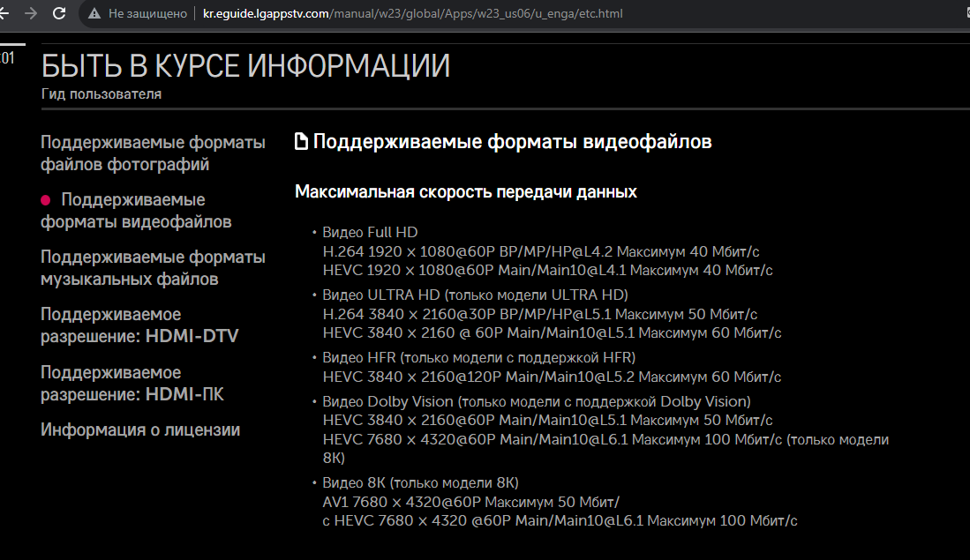
Task: Click the "Видео Full HD" list entry
Action: (370, 233)
